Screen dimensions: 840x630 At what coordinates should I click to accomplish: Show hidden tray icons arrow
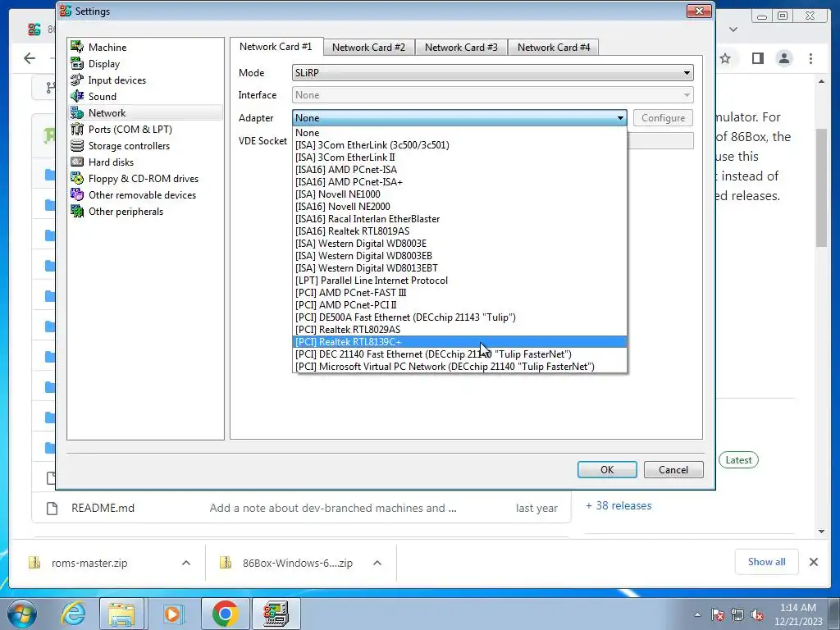click(697, 614)
